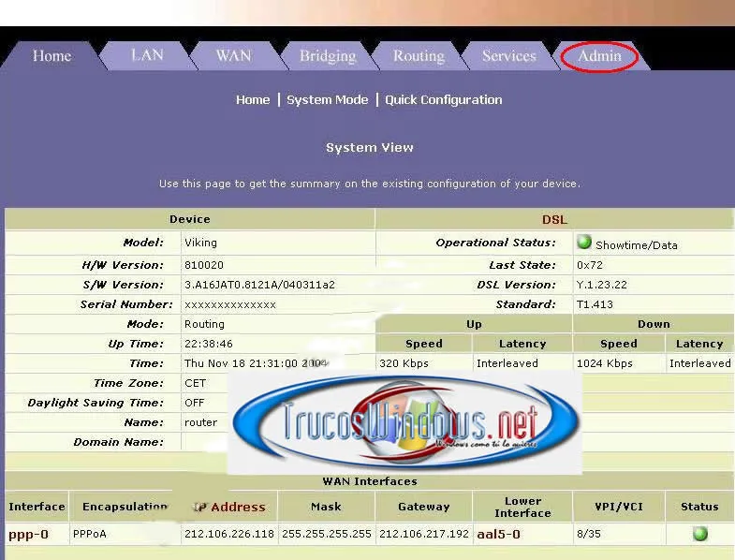This screenshot has width=735, height=560.
Task: Switch to the LAN tab
Action: pyautogui.click(x=147, y=55)
